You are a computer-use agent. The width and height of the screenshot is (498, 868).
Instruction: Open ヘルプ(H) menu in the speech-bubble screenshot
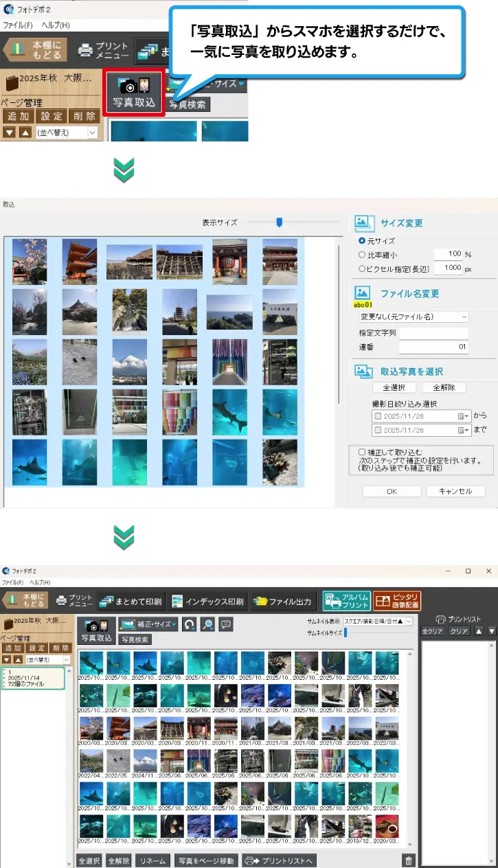[56, 25]
